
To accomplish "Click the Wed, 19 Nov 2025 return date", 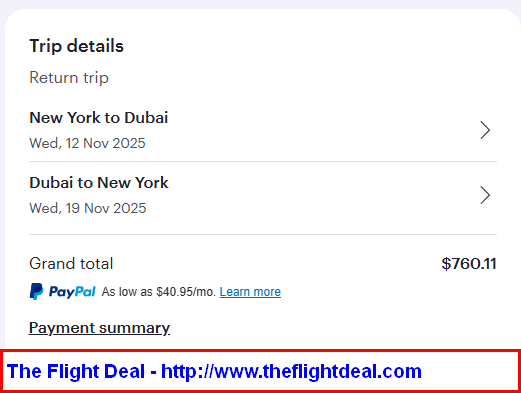I will (x=88, y=208).
